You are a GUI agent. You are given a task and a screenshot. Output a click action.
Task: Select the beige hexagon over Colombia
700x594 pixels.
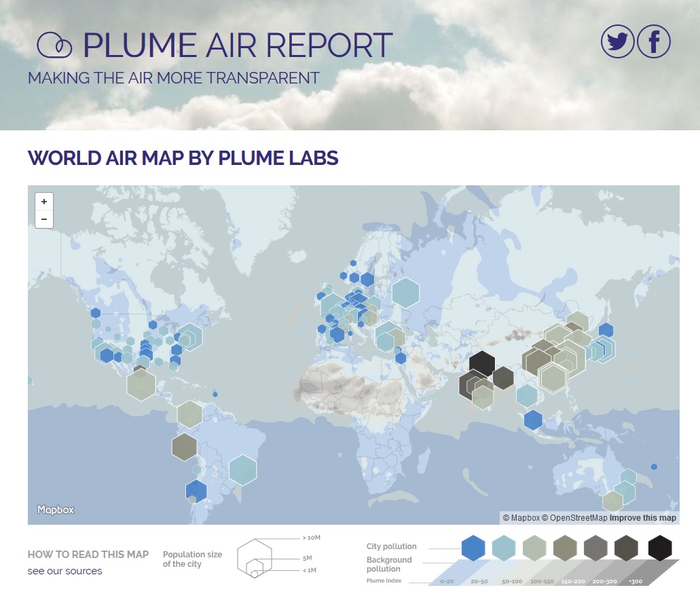(x=189, y=414)
